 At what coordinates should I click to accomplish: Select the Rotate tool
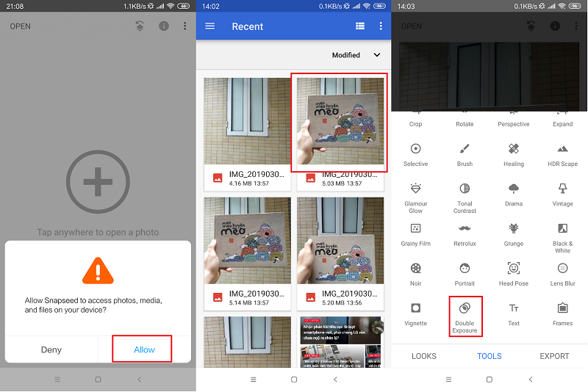click(x=465, y=120)
